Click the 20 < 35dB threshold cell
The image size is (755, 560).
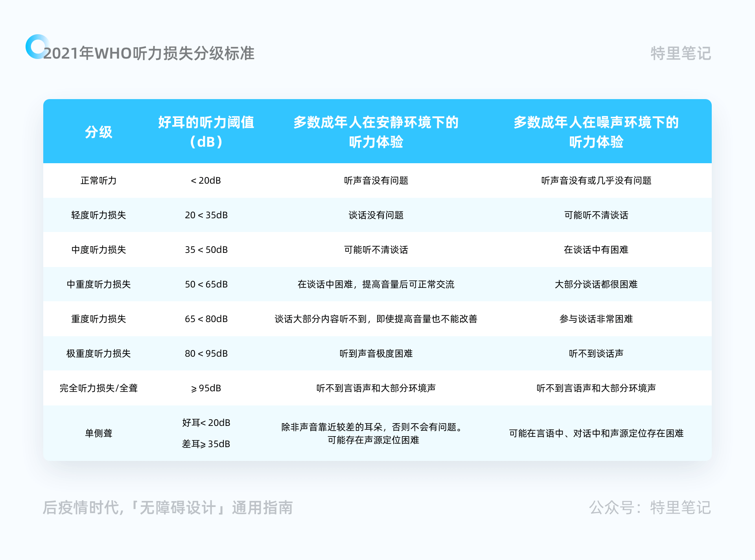point(206,215)
